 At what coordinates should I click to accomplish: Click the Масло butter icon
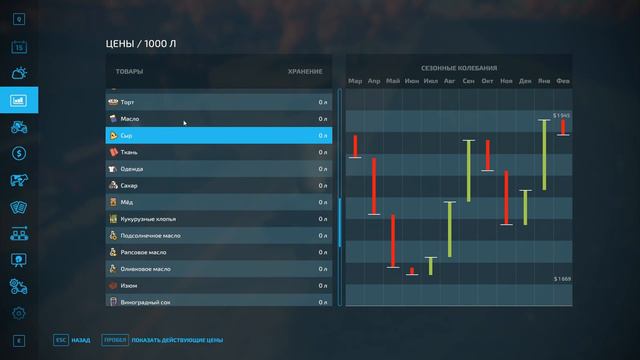(x=113, y=118)
